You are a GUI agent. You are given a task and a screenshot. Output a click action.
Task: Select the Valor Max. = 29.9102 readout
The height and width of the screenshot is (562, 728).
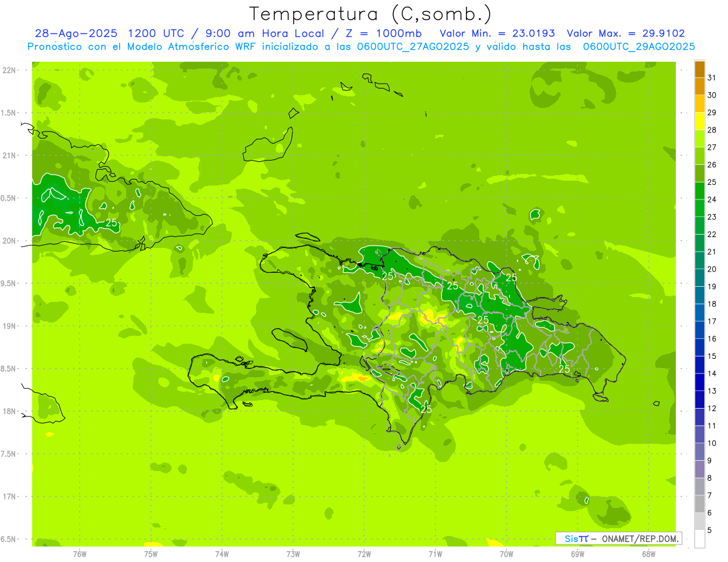pos(625,33)
